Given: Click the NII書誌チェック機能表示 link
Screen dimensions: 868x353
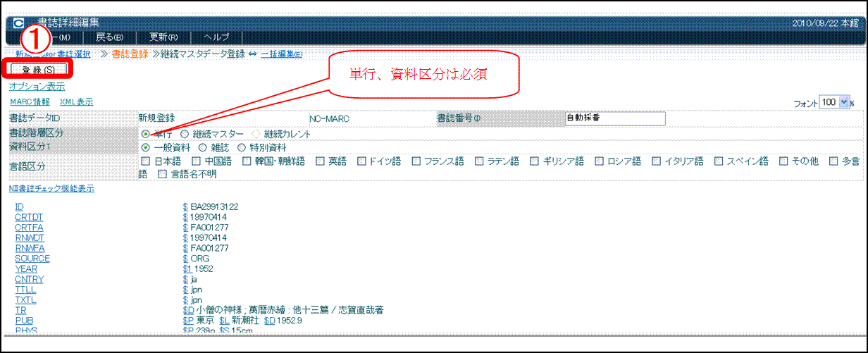Looking at the screenshot, I should tap(51, 189).
